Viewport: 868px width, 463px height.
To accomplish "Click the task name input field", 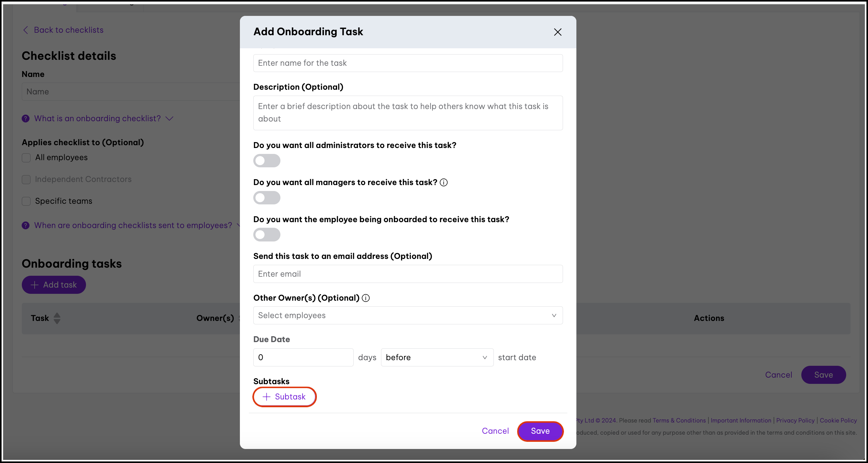I will click(408, 63).
